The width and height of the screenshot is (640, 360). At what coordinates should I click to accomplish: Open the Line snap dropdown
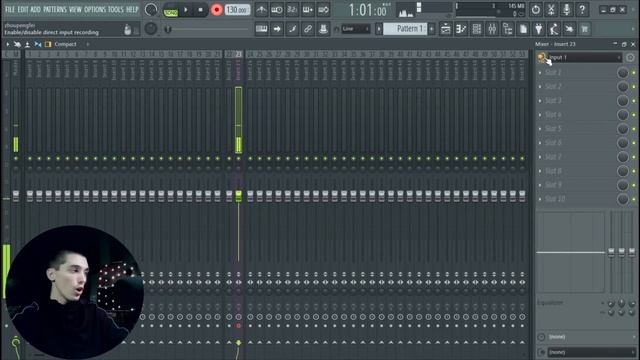pyautogui.click(x=356, y=29)
